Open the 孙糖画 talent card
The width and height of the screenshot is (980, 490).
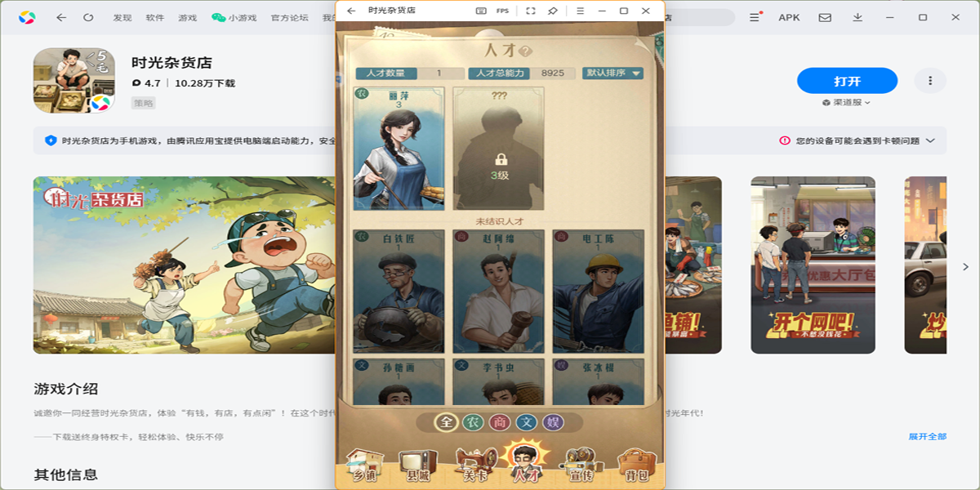pyautogui.click(x=399, y=382)
